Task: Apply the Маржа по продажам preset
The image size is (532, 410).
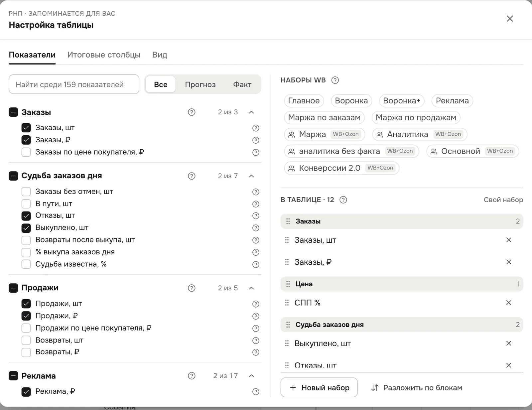Action: coord(416,117)
